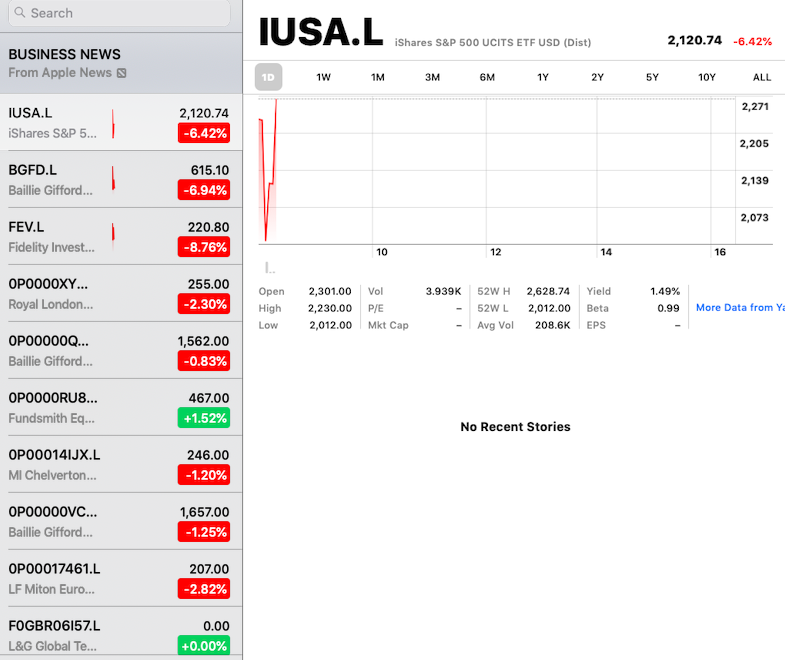Open the Business News section
The height and width of the screenshot is (660, 785).
121,63
